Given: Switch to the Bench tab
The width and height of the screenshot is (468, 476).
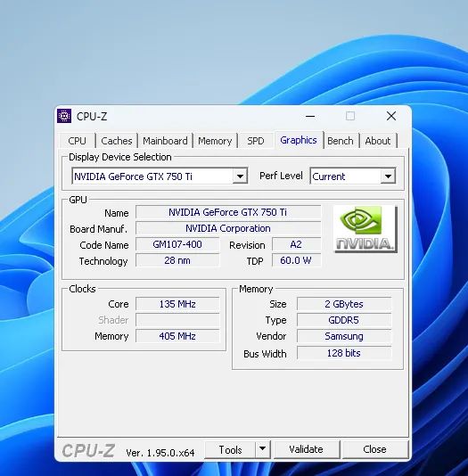Looking at the screenshot, I should (x=341, y=141).
